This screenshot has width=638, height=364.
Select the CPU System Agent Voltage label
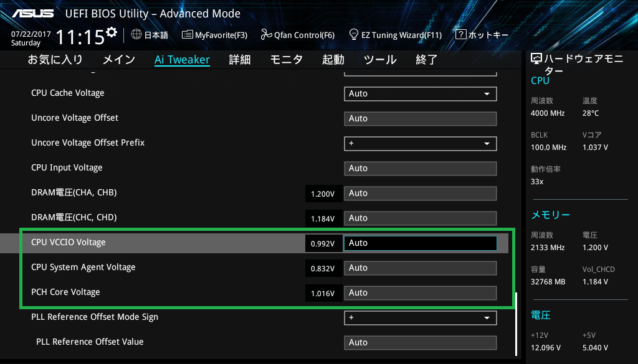point(83,268)
